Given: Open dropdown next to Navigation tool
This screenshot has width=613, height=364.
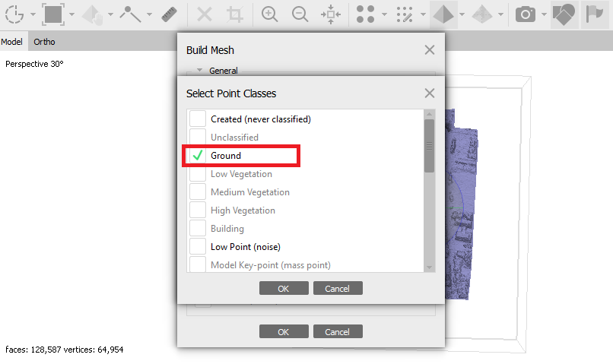Looking at the screenshot, I should (x=33, y=14).
